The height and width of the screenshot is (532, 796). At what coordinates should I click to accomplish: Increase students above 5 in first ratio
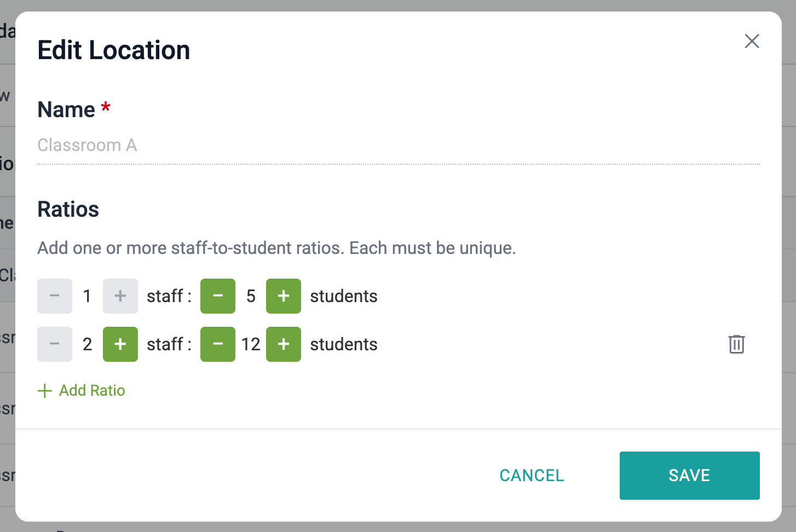point(284,296)
